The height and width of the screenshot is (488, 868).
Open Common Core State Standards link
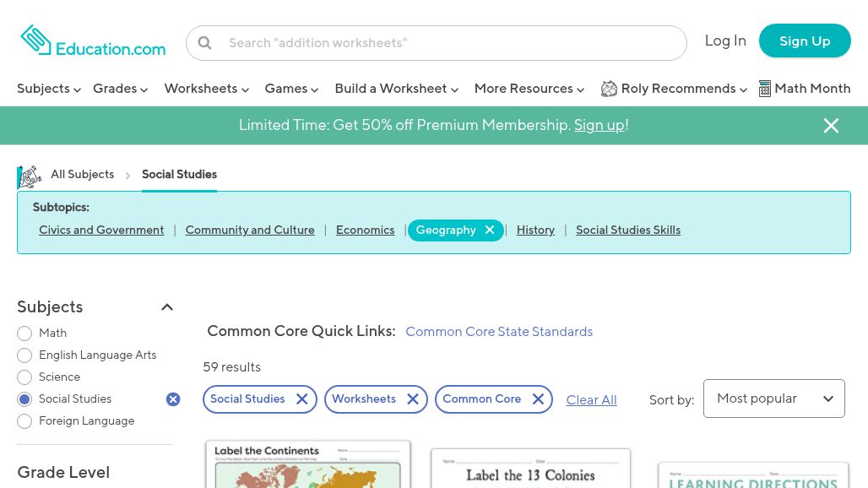pyautogui.click(x=499, y=331)
